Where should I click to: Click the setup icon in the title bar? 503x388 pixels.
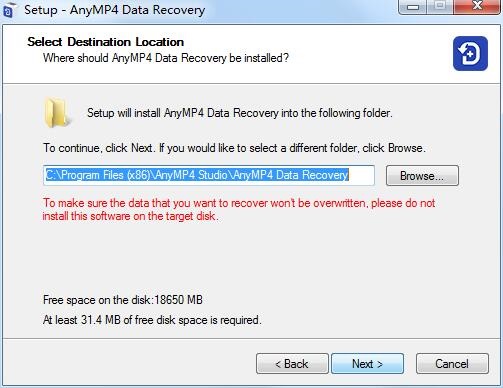coord(9,10)
